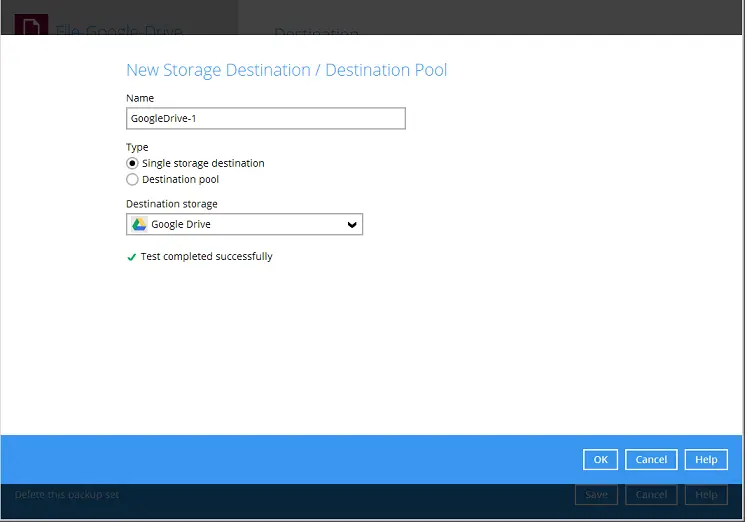Click the 'Destination pool' label text

click(x=180, y=180)
